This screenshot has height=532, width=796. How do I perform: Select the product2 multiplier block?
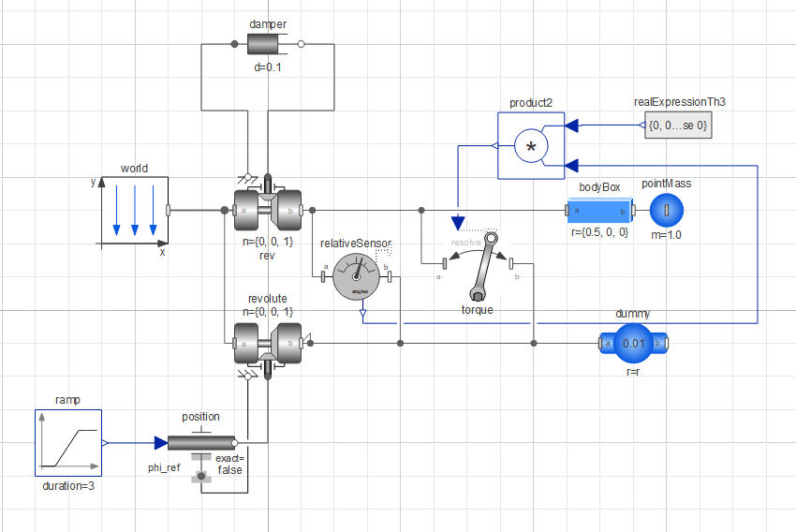531,146
